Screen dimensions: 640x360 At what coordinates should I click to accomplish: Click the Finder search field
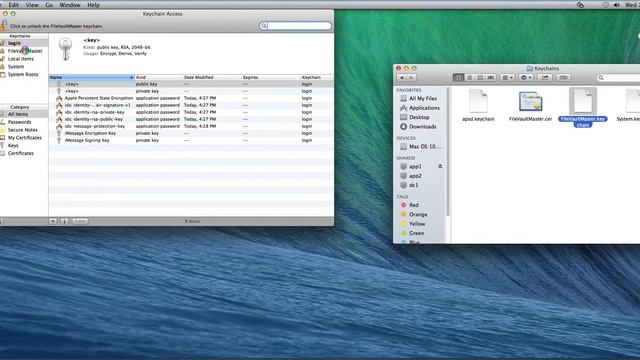[x=618, y=78]
